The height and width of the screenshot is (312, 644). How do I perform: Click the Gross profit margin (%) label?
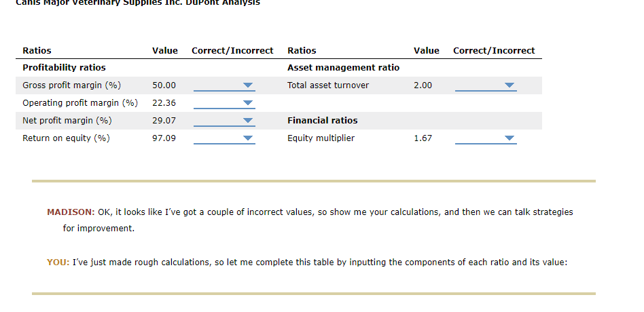pyautogui.click(x=72, y=85)
